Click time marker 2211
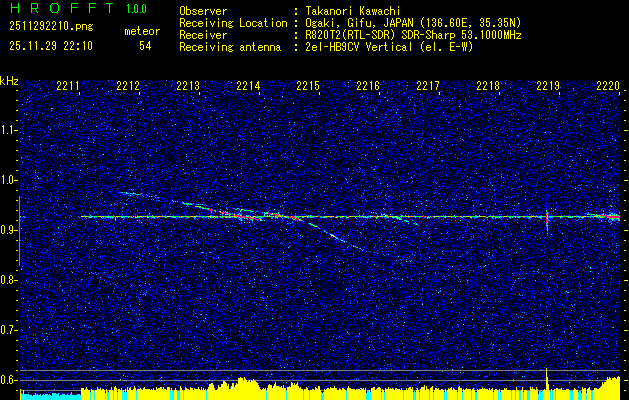This screenshot has height=400, width=629. coord(68,85)
